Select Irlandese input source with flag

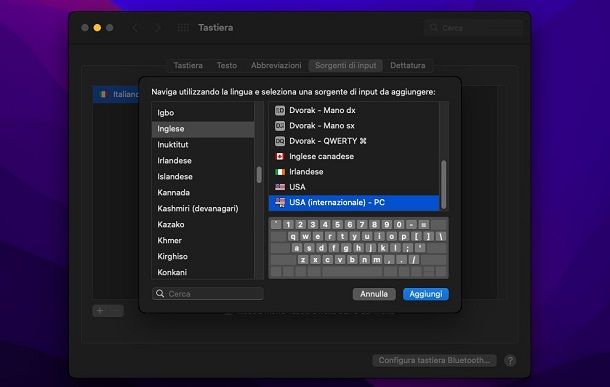354,172
